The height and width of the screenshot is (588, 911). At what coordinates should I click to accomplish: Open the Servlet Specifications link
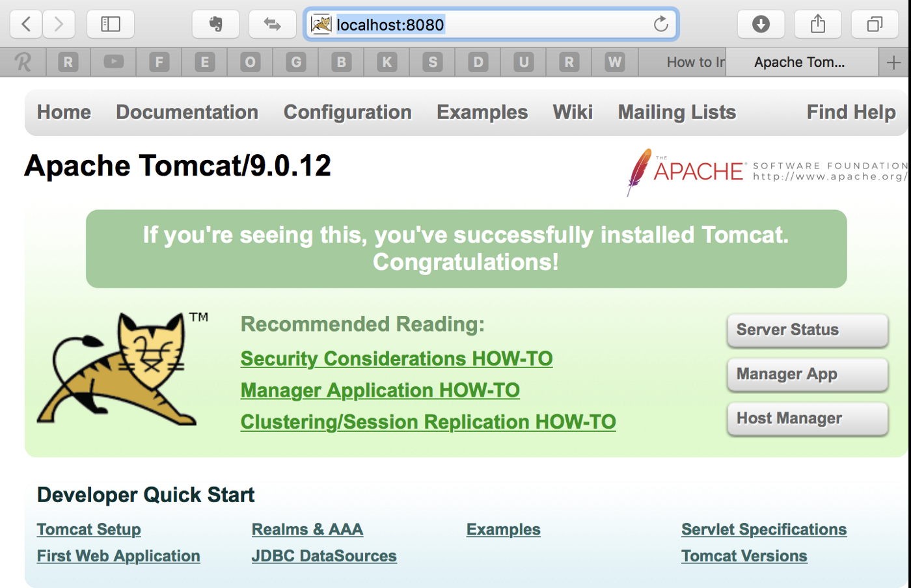pos(764,529)
